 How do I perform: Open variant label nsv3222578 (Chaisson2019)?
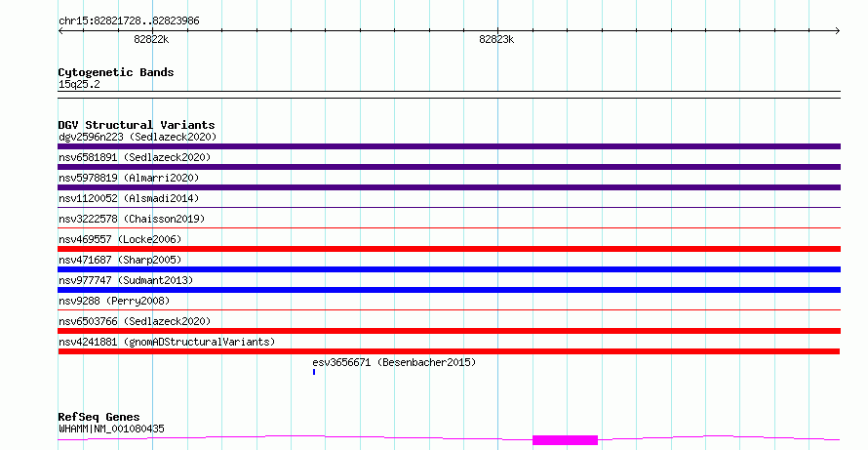pyautogui.click(x=132, y=219)
